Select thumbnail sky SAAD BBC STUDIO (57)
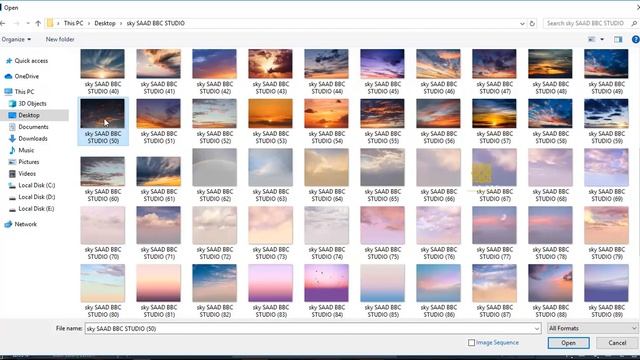 (494, 113)
